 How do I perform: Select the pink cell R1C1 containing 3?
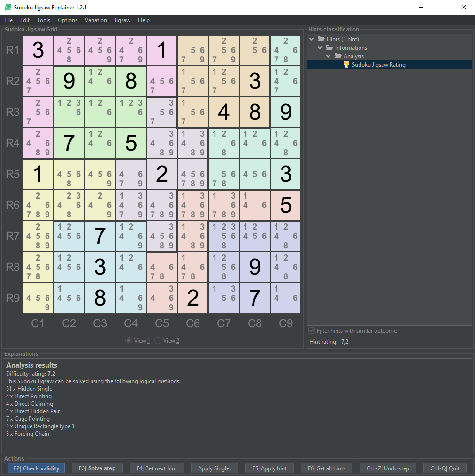(38, 50)
